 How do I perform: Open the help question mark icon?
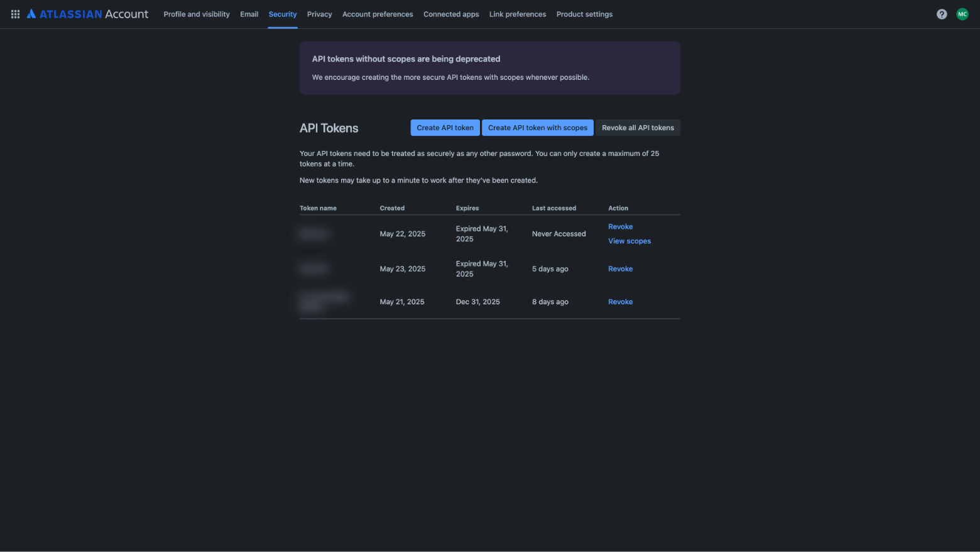tap(941, 14)
